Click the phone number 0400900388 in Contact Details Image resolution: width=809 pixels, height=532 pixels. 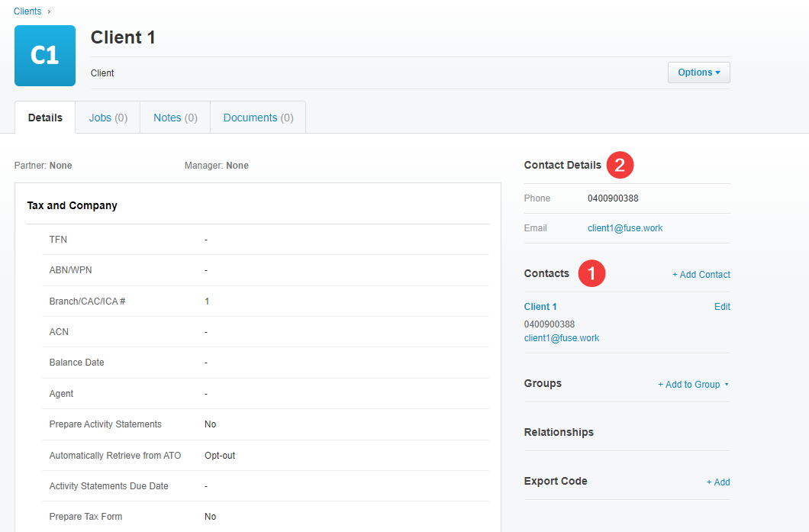coord(613,198)
